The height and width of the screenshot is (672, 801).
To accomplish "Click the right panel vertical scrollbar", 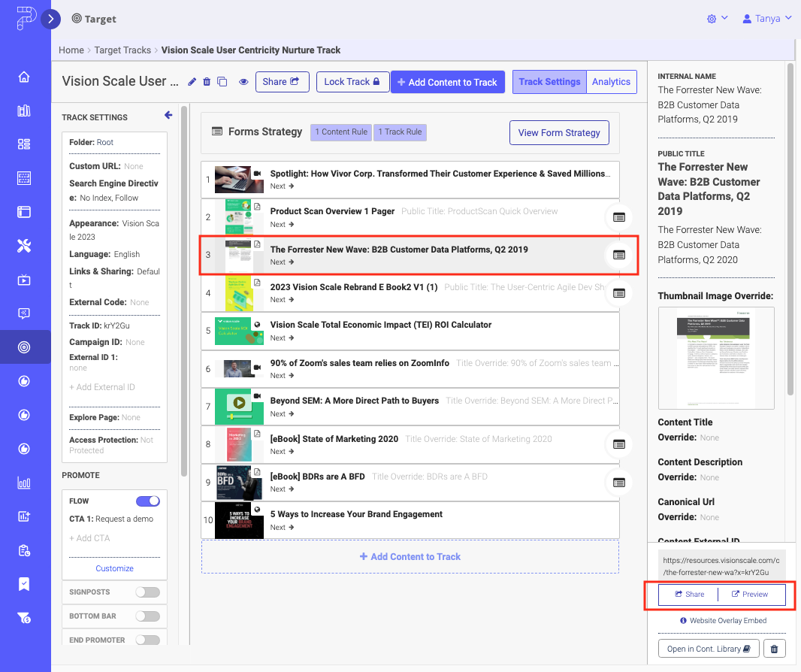I will pyautogui.click(x=790, y=230).
